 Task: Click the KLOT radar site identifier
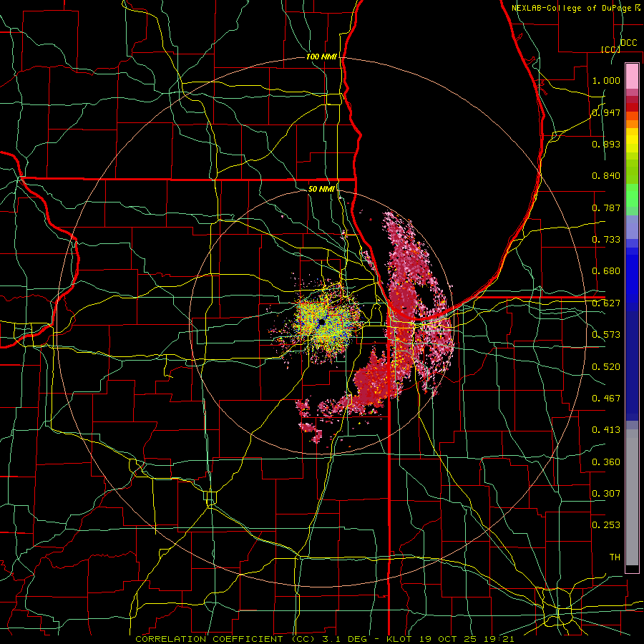399,639
